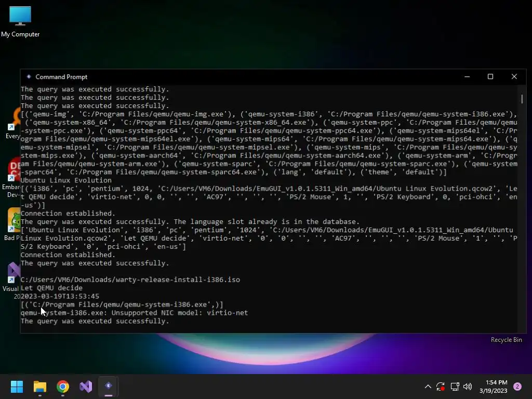Launch Google Chrome from the taskbar
This screenshot has height=399, width=532.
[63, 387]
